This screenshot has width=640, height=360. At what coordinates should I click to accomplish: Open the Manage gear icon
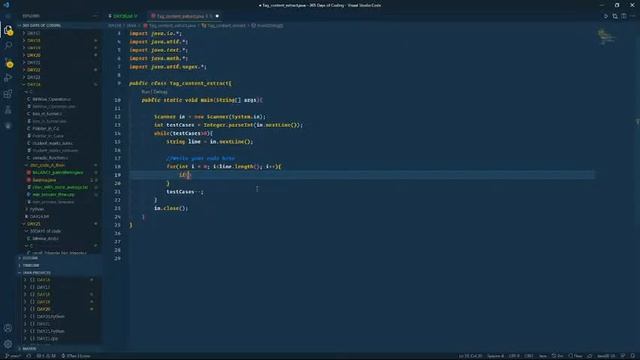(x=8, y=344)
